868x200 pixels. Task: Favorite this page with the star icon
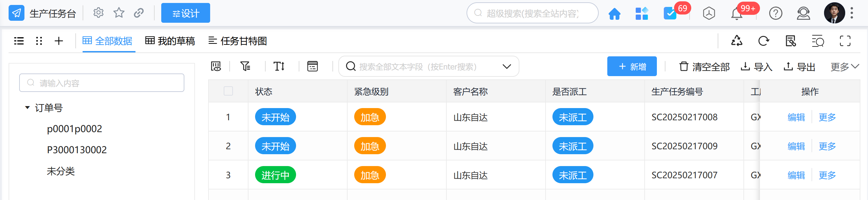point(119,13)
